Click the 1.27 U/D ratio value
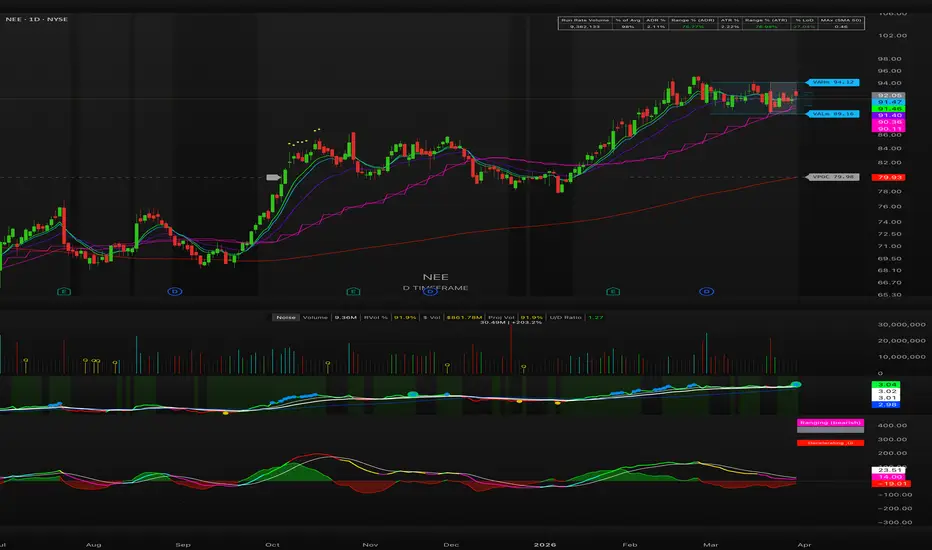 (596, 318)
